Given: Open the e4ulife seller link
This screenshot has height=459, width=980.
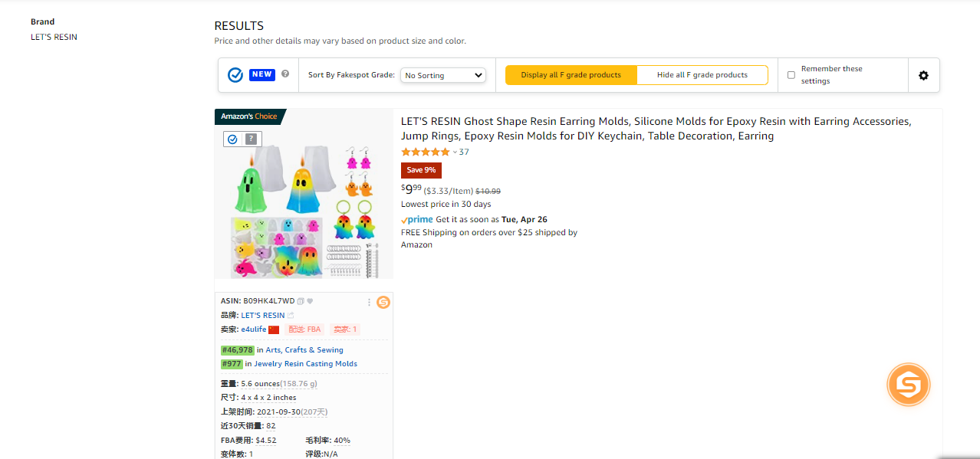Looking at the screenshot, I should pos(254,329).
